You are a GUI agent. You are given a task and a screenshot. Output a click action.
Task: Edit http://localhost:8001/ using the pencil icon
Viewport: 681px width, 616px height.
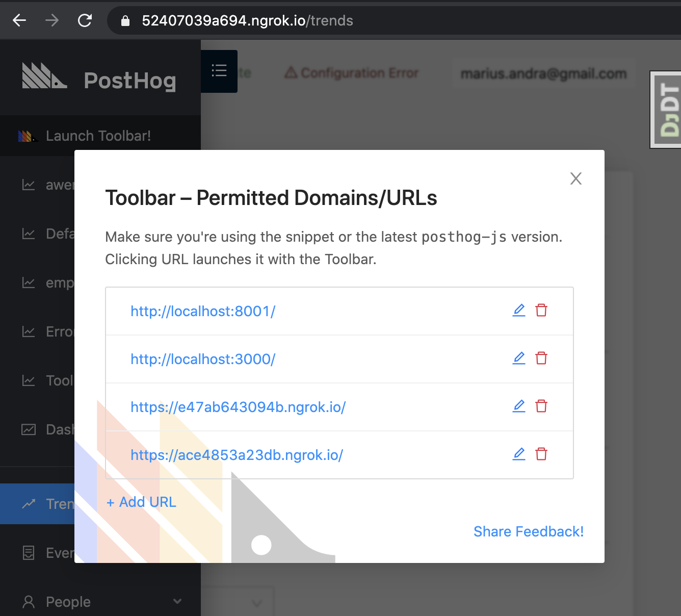click(x=519, y=310)
